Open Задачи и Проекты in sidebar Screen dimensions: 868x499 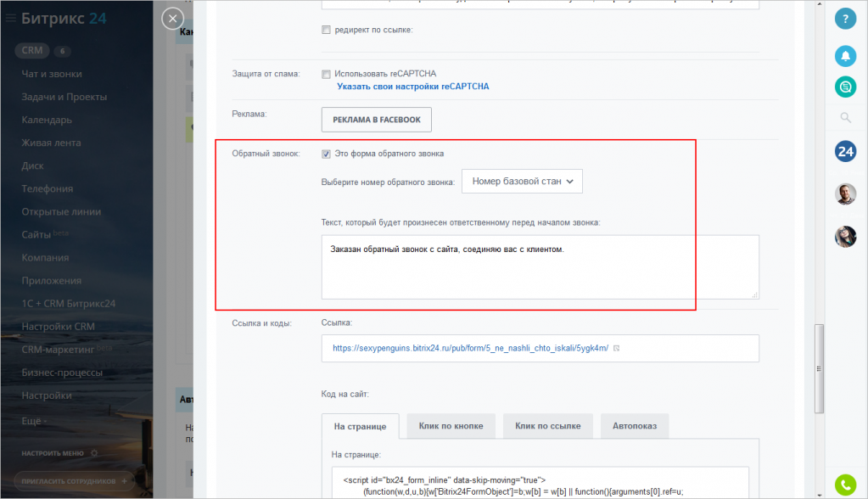click(64, 97)
